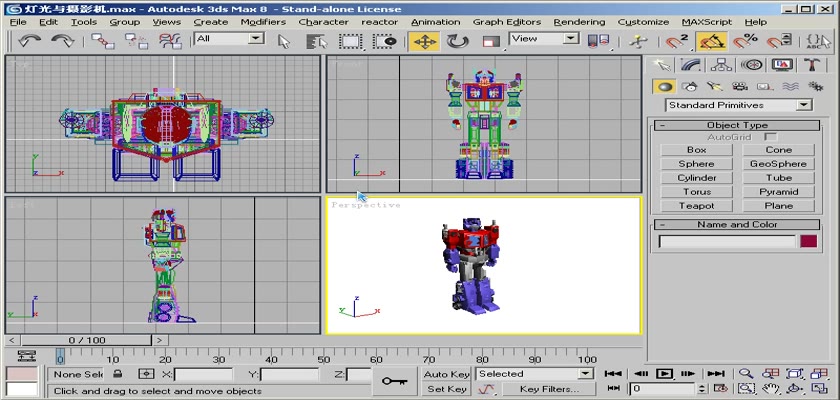Image resolution: width=840 pixels, height=400 pixels.
Task: Switch to the Utilities hammer tab
Action: (812, 65)
